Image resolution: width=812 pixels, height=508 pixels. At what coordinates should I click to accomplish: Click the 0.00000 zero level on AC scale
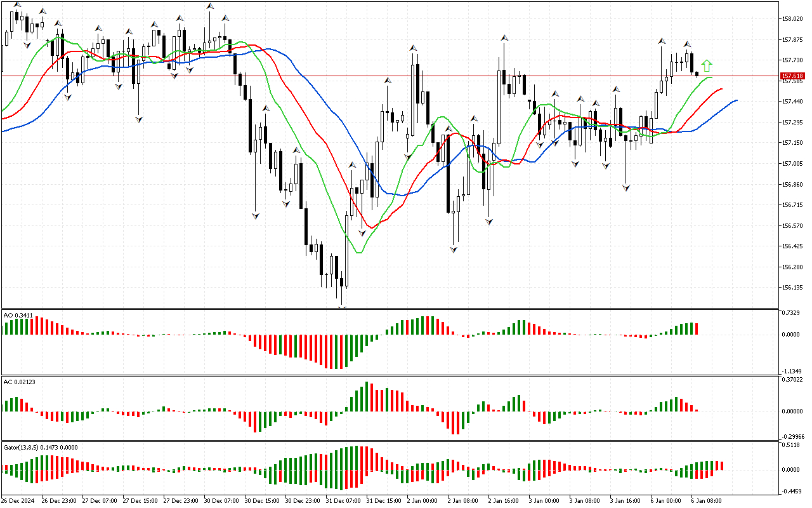[x=793, y=411]
